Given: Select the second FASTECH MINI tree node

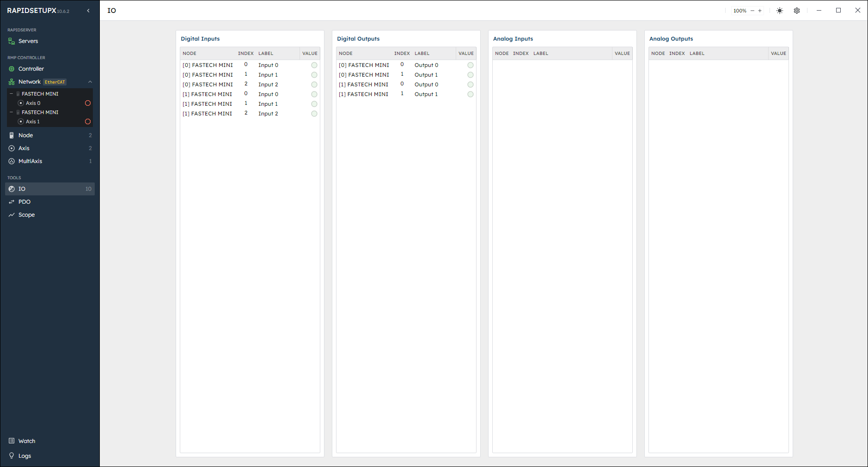Looking at the screenshot, I should pos(40,112).
